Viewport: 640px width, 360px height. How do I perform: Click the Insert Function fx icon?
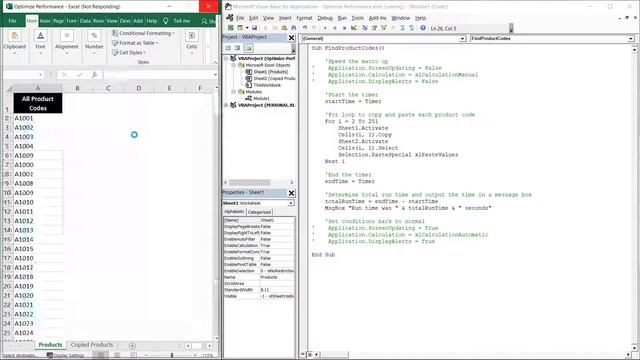[x=94, y=75]
